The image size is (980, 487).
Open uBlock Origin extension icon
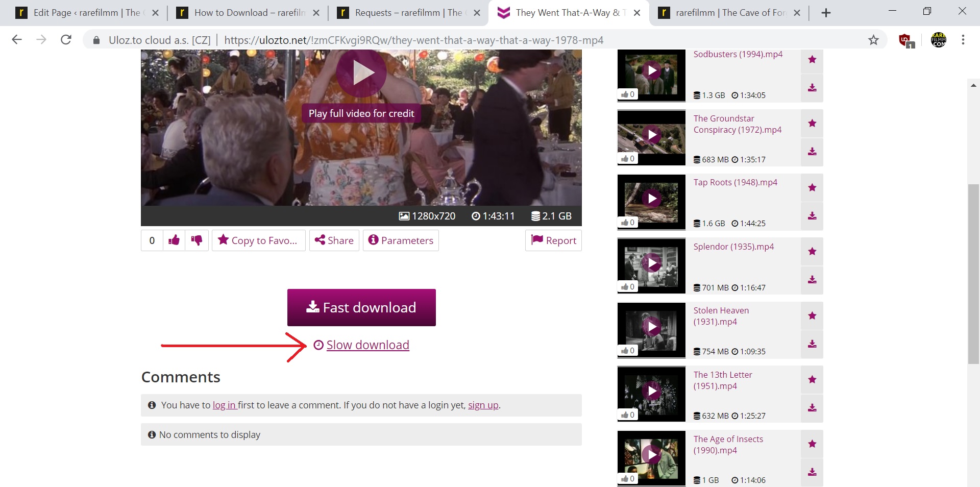tap(906, 40)
